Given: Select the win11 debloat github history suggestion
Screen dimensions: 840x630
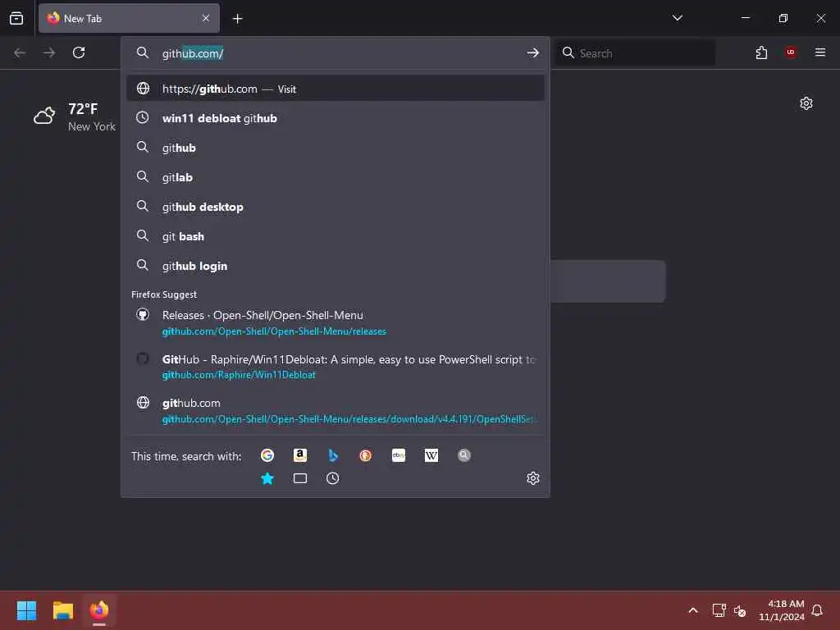Looking at the screenshot, I should [335, 118].
